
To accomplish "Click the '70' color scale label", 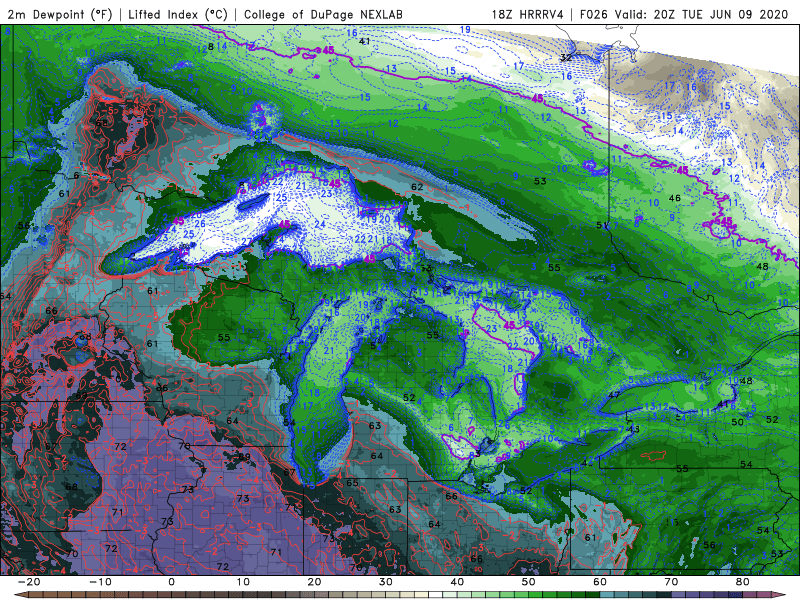I will (671, 582).
